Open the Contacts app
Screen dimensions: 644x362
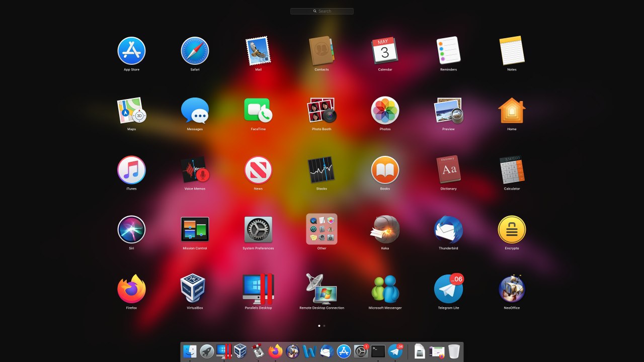[x=321, y=51]
